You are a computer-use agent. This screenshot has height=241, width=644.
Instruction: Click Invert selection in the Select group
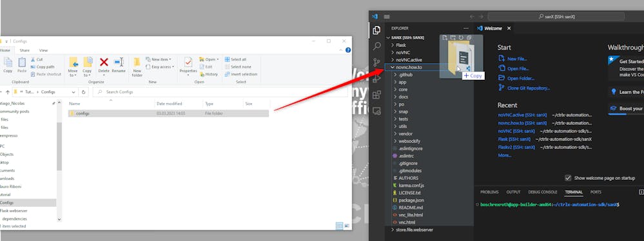click(240, 74)
